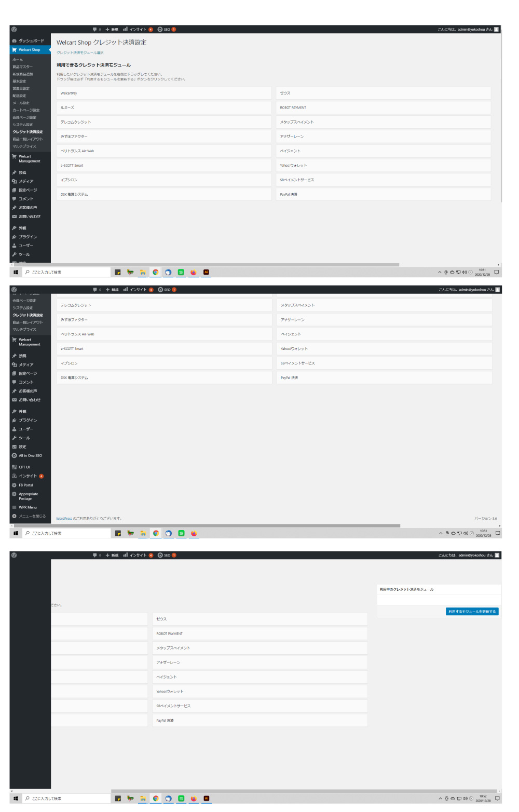Image resolution: width=519 pixels, height=812 pixels.
Task: Click WordPress logo in top screenshot admin bar
Action: pos(14,29)
